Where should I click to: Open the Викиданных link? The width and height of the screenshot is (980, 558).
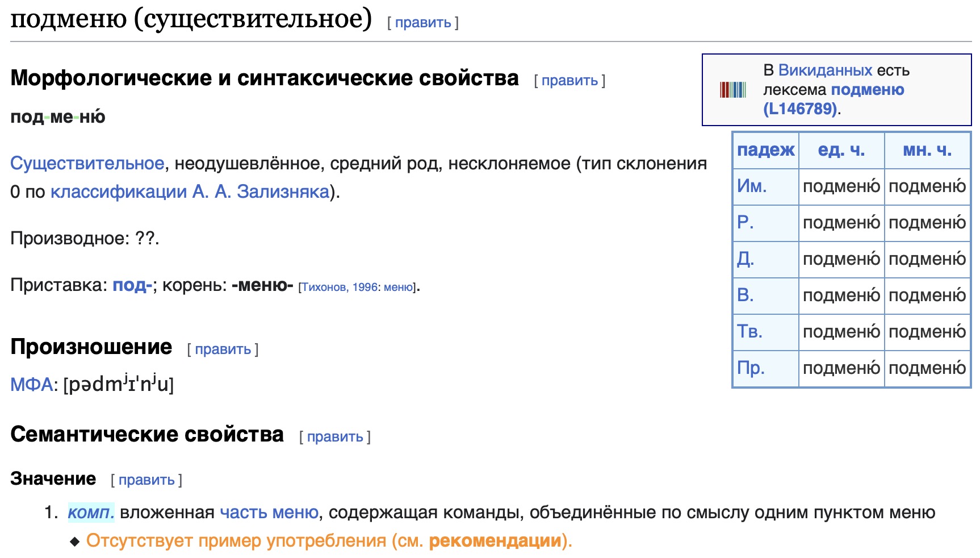(x=824, y=70)
